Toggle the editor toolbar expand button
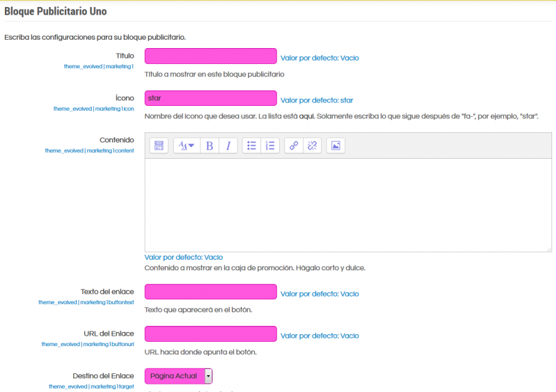The height and width of the screenshot is (392, 557). coord(159,146)
